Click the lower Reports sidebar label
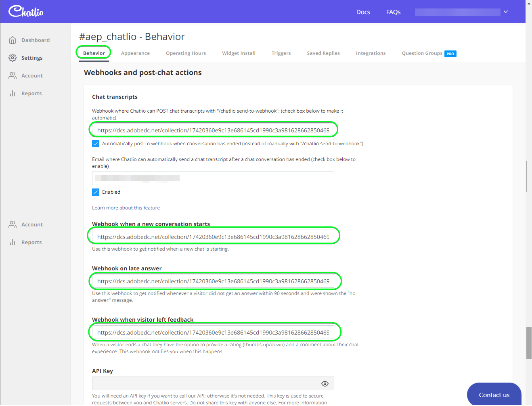 [x=31, y=242]
